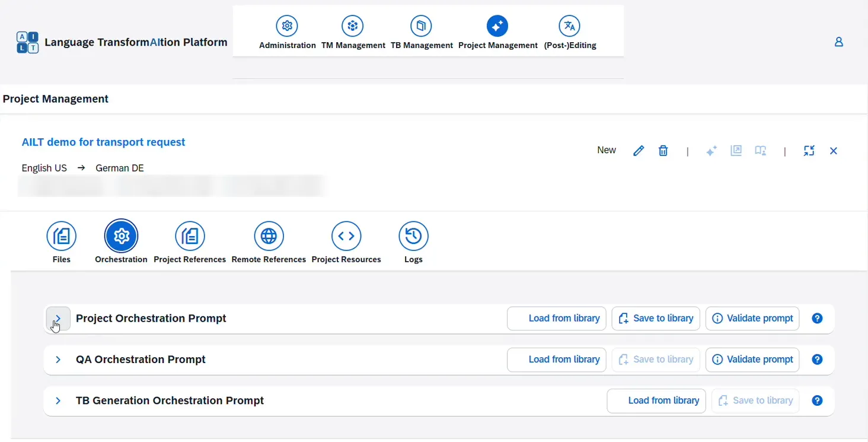868x442 pixels.
Task: Open the Project References tab
Action: (x=190, y=237)
